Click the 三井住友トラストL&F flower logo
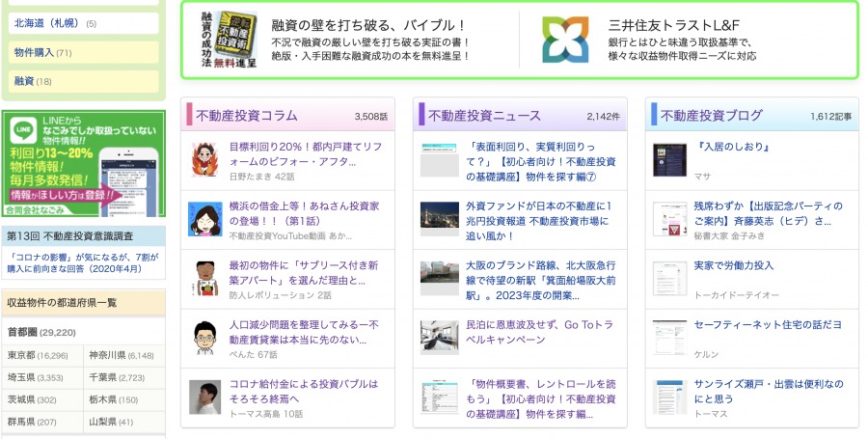Screen dimensions: 868x439 click(565, 40)
